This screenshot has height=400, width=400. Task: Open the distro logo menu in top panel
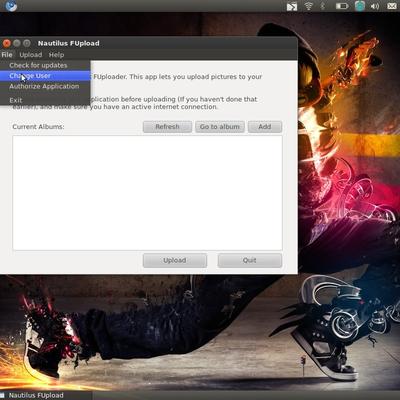(x=11, y=6)
